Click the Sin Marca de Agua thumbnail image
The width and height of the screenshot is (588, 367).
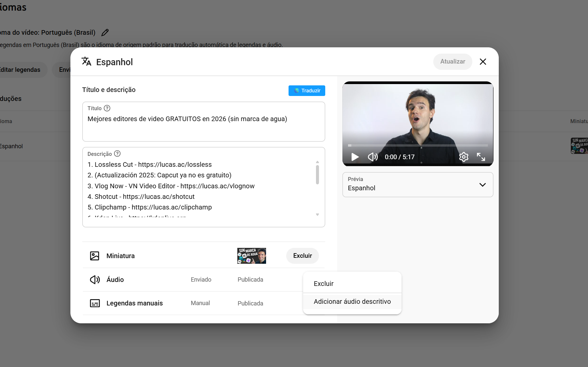coord(252,255)
